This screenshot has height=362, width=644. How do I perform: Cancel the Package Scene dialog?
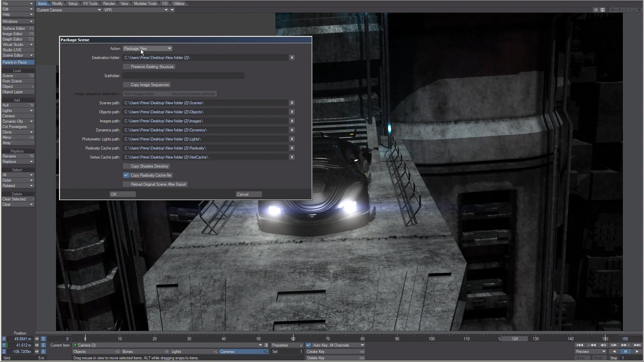click(248, 194)
